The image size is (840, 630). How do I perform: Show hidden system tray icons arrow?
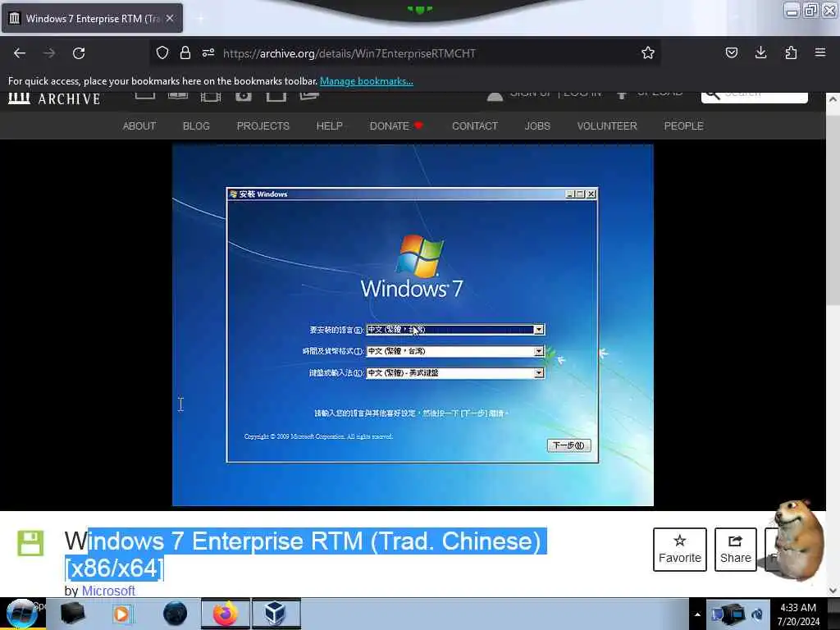[x=697, y=614]
